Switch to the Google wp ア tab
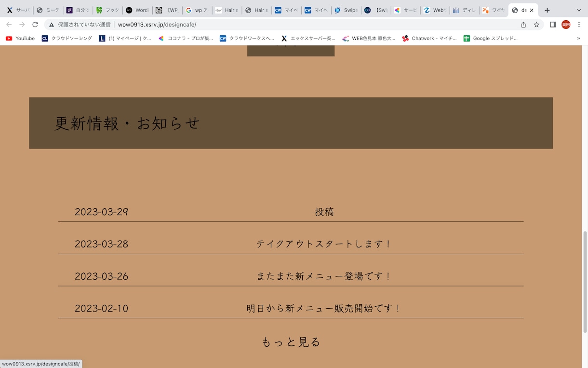 [x=196, y=10]
